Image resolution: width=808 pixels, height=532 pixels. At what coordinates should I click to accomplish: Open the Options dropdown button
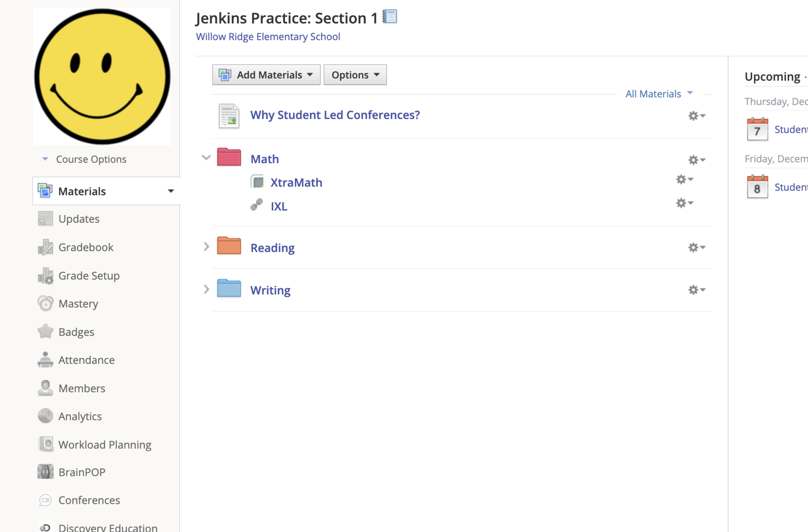click(355, 75)
